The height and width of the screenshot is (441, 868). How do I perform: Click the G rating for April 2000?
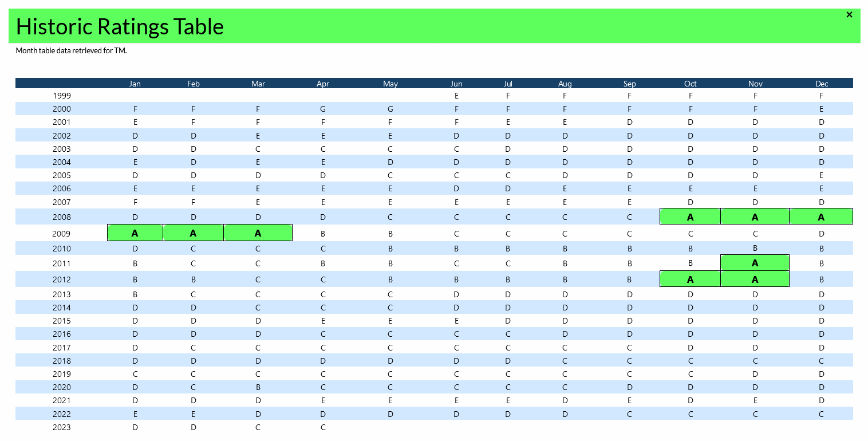tap(323, 109)
